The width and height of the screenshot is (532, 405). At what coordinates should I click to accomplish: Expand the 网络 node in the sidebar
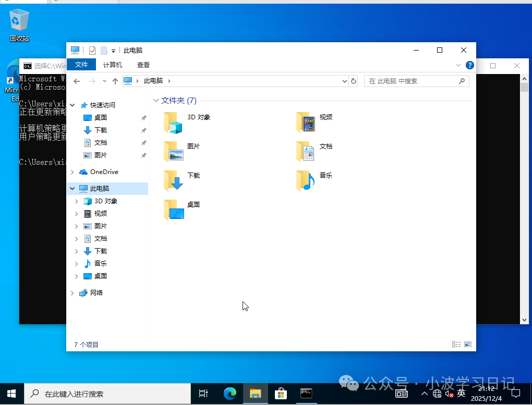point(72,292)
